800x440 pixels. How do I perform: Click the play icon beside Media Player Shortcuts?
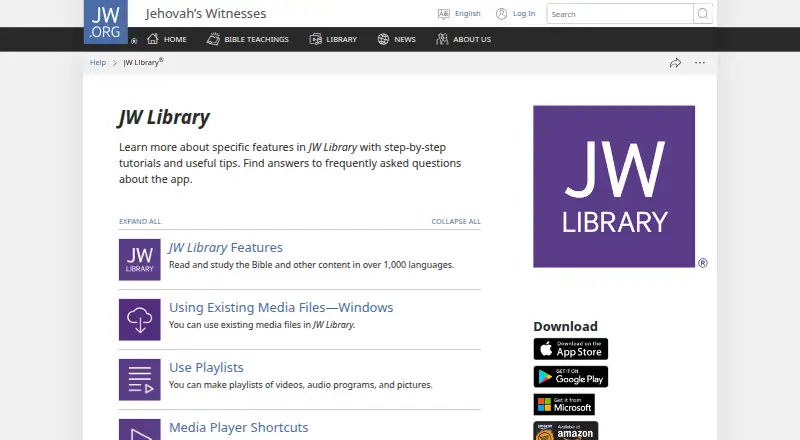coord(140,430)
